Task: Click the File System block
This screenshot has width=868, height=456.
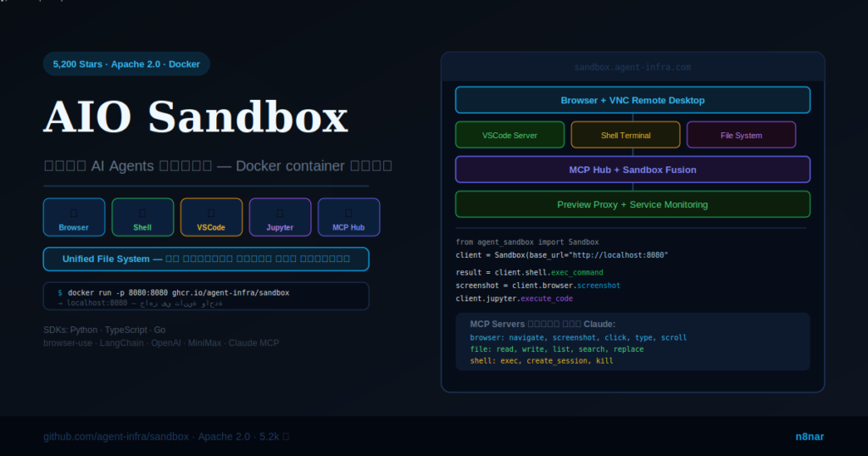Action: pos(741,135)
